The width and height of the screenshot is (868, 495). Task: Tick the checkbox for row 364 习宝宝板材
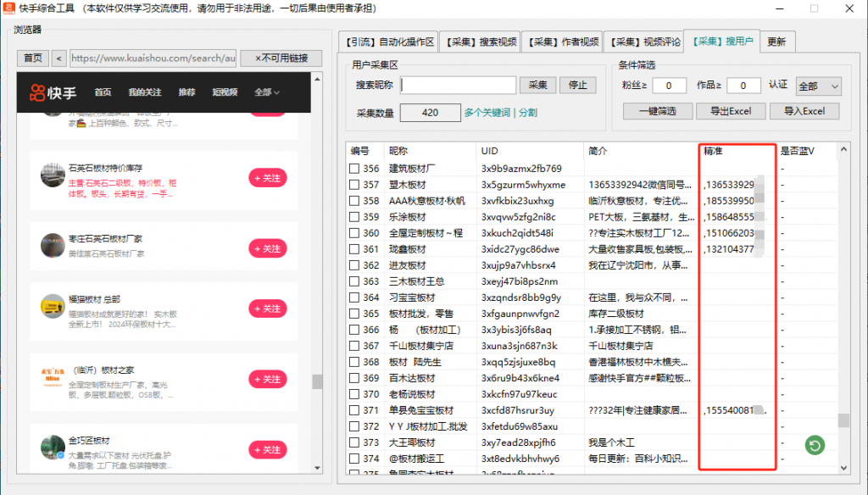[x=354, y=298]
